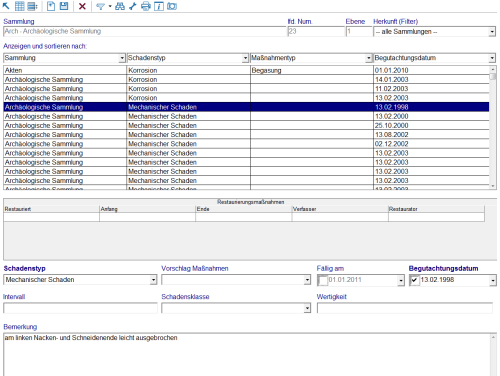Click the Ebene field showing 1
The height and width of the screenshot is (376, 500).
[359, 32]
